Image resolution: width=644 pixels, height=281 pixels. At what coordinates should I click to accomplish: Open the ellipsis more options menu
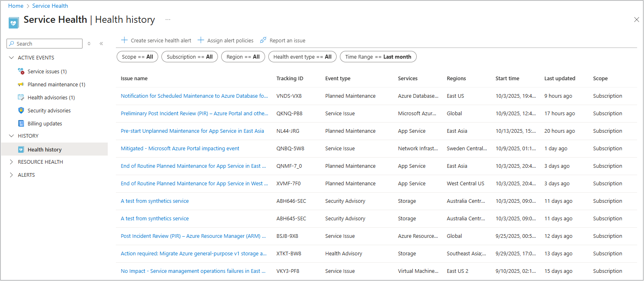[x=168, y=20]
